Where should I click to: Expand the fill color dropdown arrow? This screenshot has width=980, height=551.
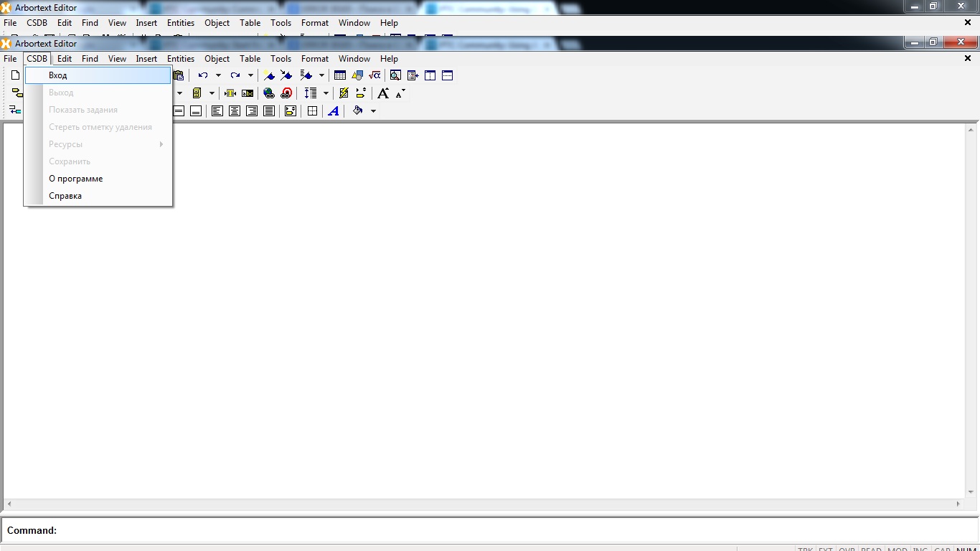373,110
